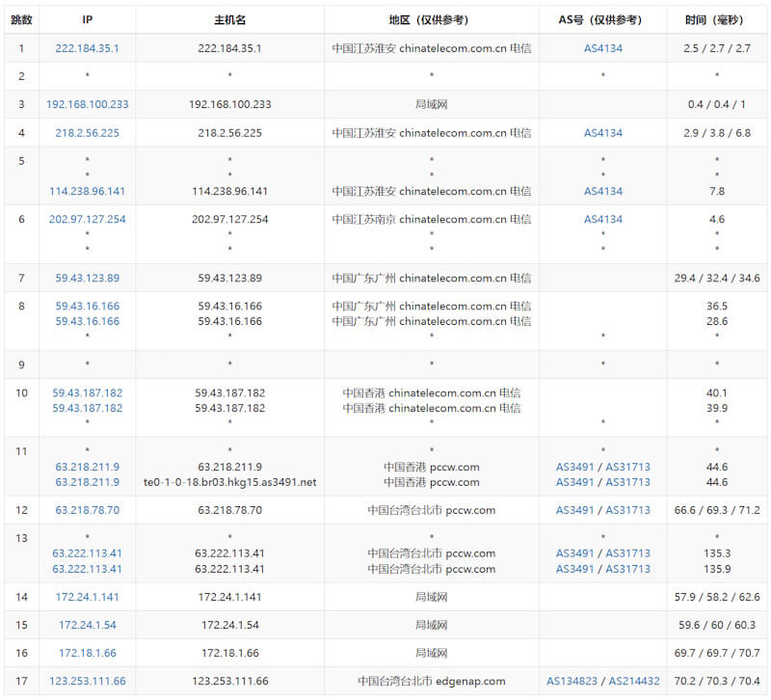Select the 中国江苏南京 chinatelecom.com.cn 电信 region cell
This screenshot has height=700, width=771.
click(431, 220)
